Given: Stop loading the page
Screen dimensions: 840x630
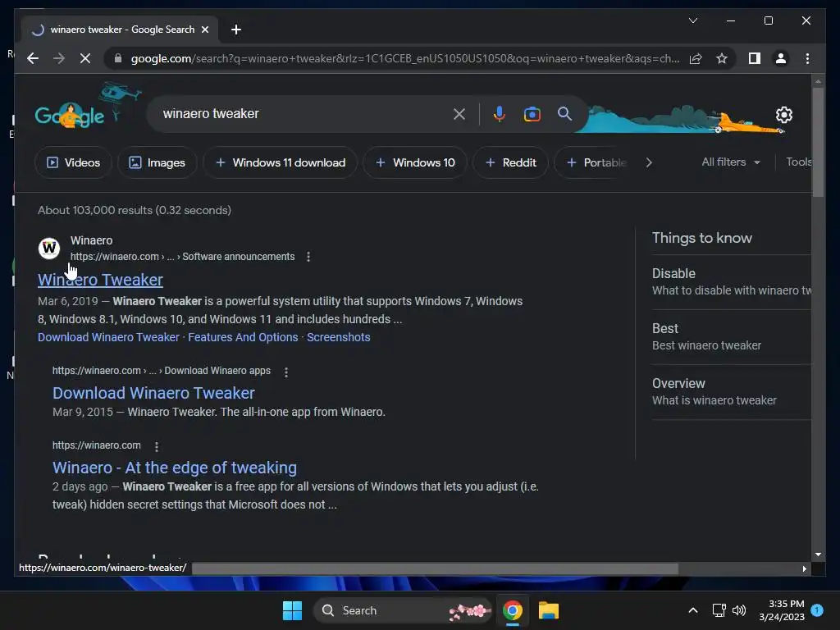Looking at the screenshot, I should point(85,58).
